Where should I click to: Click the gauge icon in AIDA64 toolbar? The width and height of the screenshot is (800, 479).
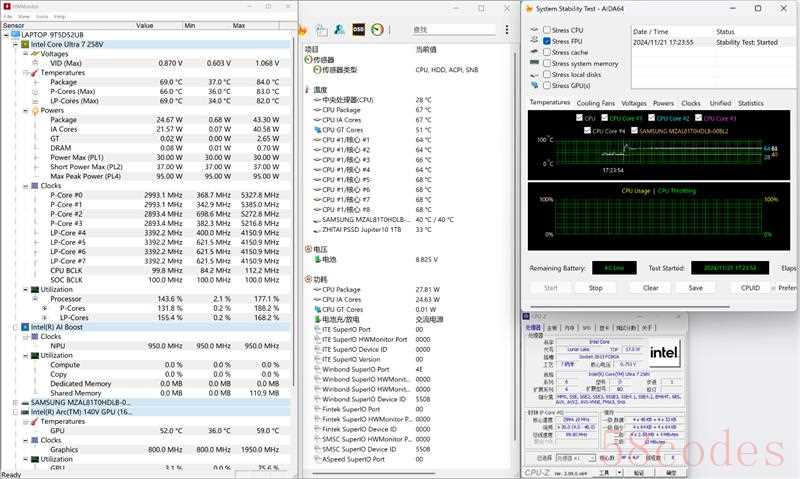376,30
